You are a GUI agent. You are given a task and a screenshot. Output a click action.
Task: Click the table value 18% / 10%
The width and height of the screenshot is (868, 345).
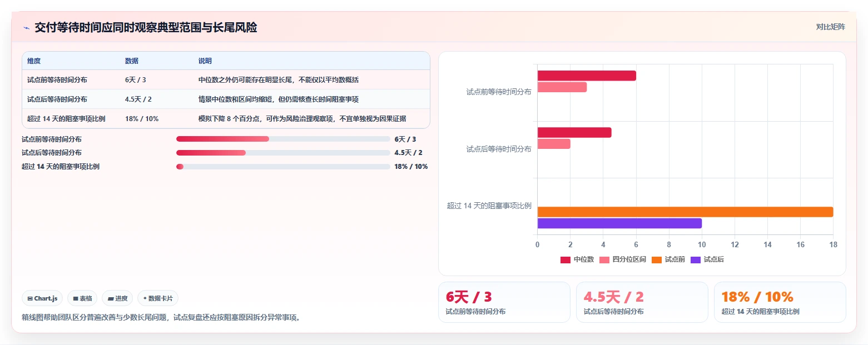(142, 119)
